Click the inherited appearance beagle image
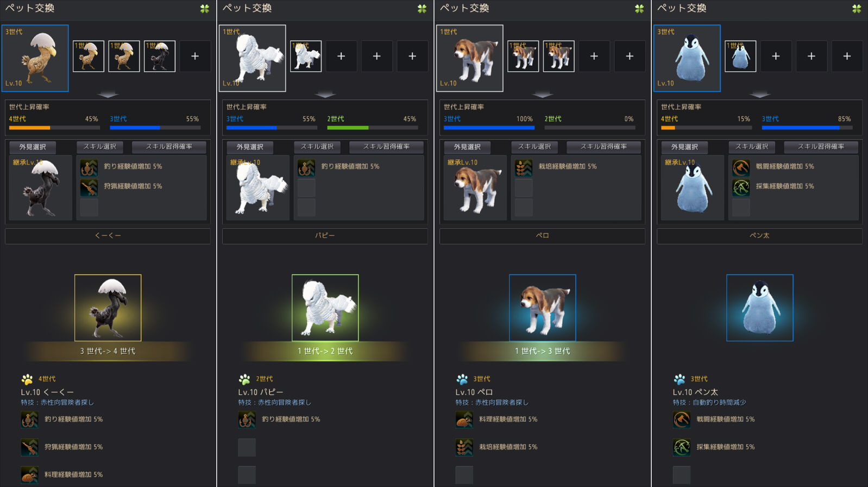 tap(475, 188)
